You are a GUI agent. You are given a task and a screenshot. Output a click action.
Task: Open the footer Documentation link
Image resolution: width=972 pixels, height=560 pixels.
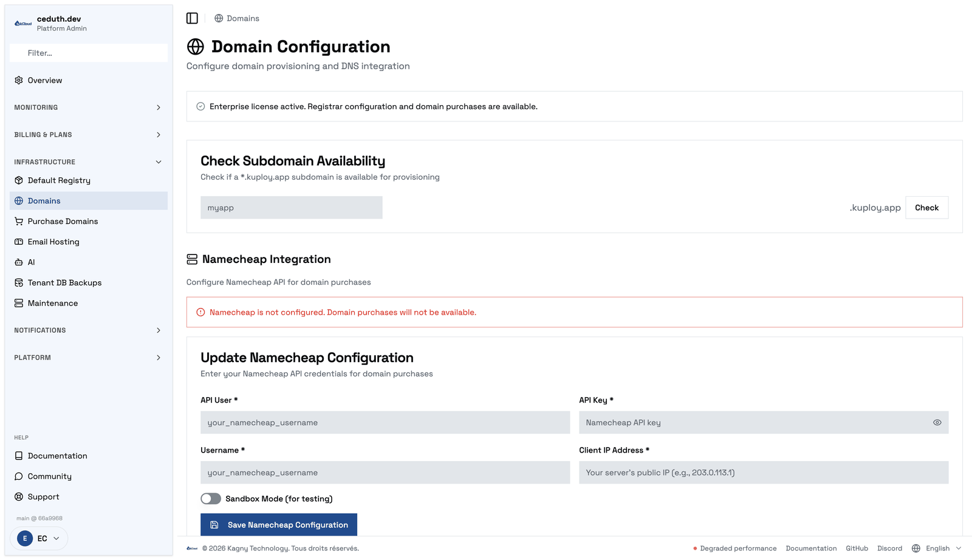click(811, 548)
